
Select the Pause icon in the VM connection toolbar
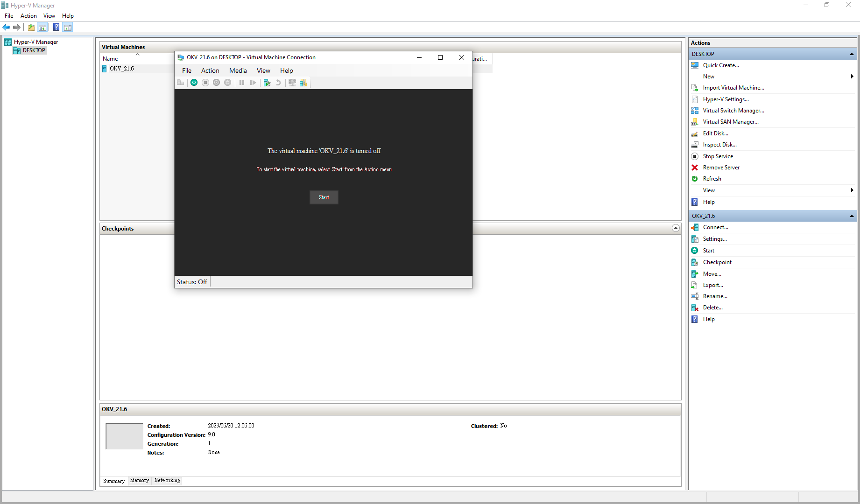click(x=242, y=83)
